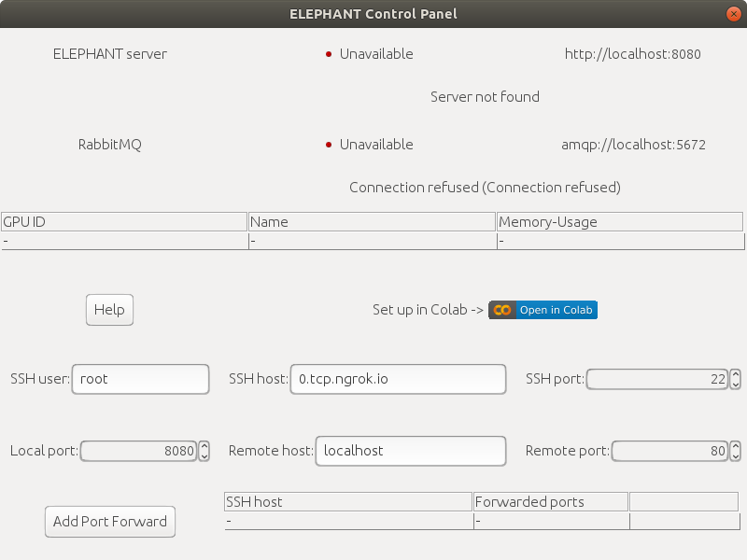Click the http://localhost:8080 server URL
The height and width of the screenshot is (560, 747).
633,54
